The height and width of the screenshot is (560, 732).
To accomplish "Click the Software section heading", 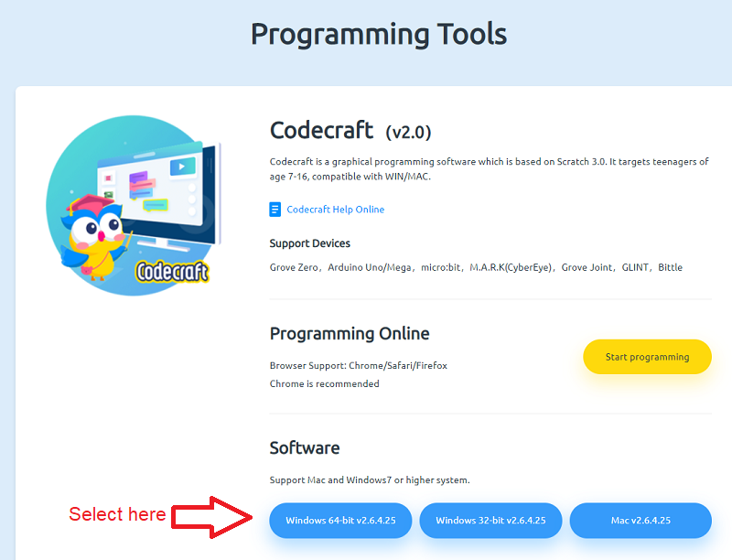I will click(305, 448).
